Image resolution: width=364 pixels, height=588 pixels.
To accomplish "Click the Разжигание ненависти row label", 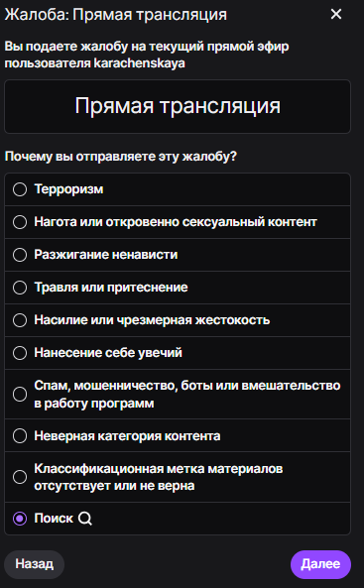I will coord(106,255).
